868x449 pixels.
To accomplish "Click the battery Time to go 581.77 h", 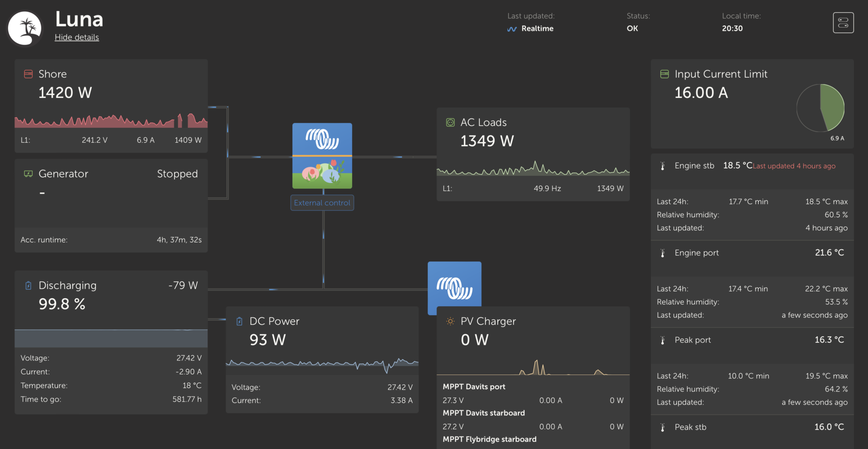I will click(187, 399).
